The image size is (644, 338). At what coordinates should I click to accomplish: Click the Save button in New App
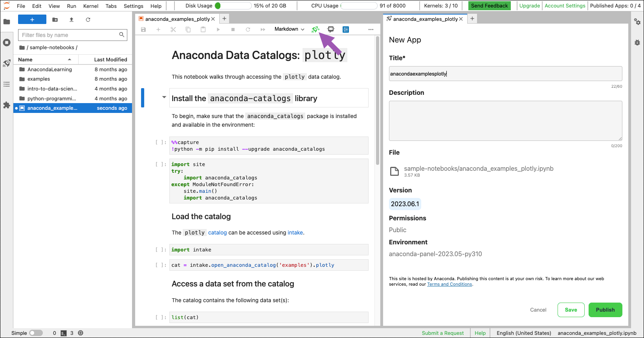click(571, 310)
